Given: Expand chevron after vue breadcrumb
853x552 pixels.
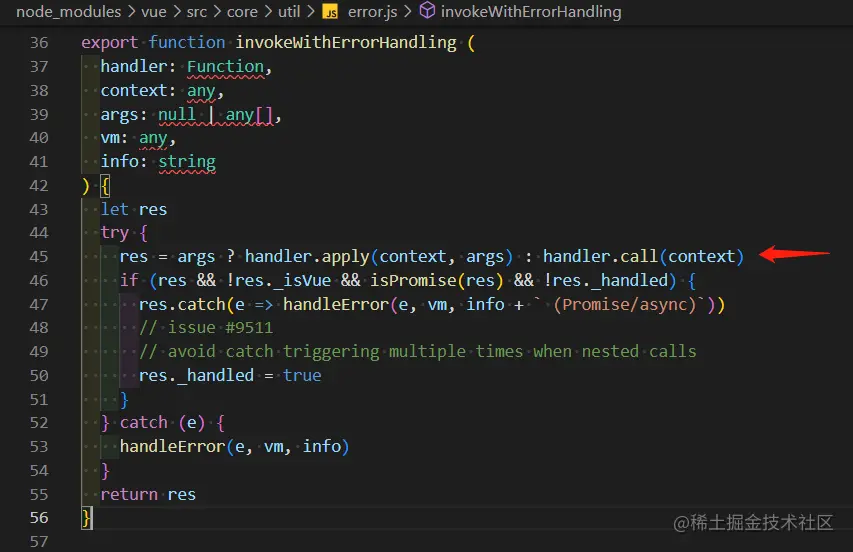Looking at the screenshot, I should point(177,11).
